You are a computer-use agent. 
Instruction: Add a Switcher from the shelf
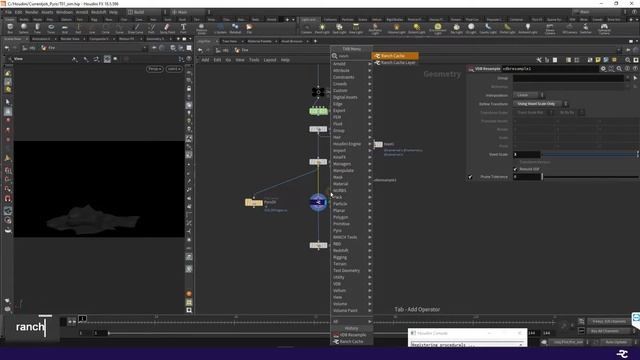[585, 28]
